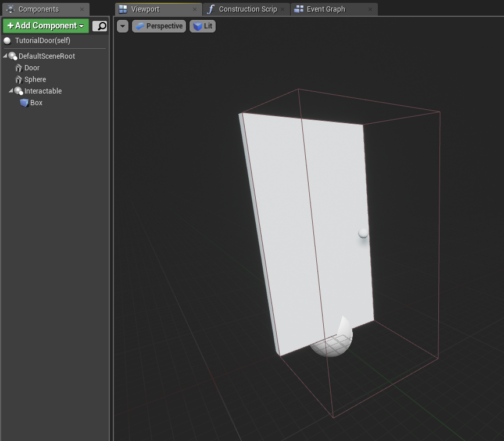The height and width of the screenshot is (441, 504).
Task: Close the Viewport tab
Action: click(x=195, y=9)
